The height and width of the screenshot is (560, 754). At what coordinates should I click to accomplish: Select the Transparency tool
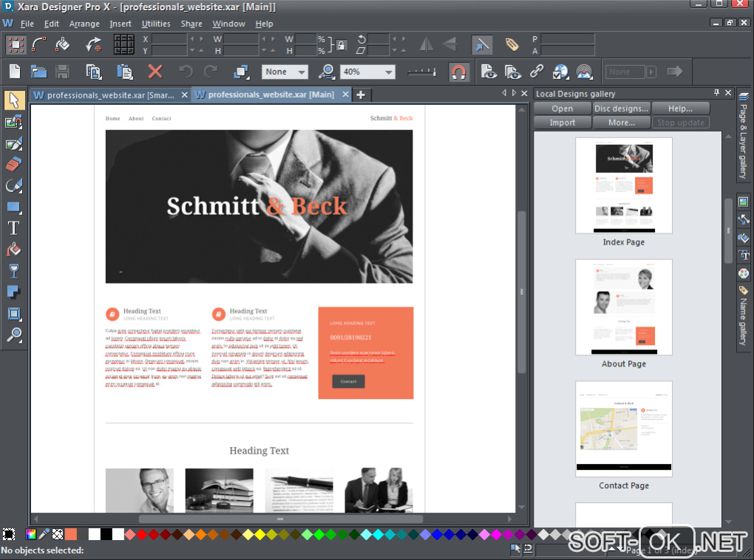(x=13, y=271)
